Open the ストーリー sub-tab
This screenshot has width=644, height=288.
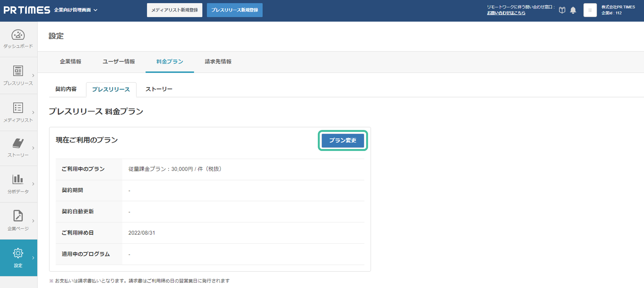(159, 89)
